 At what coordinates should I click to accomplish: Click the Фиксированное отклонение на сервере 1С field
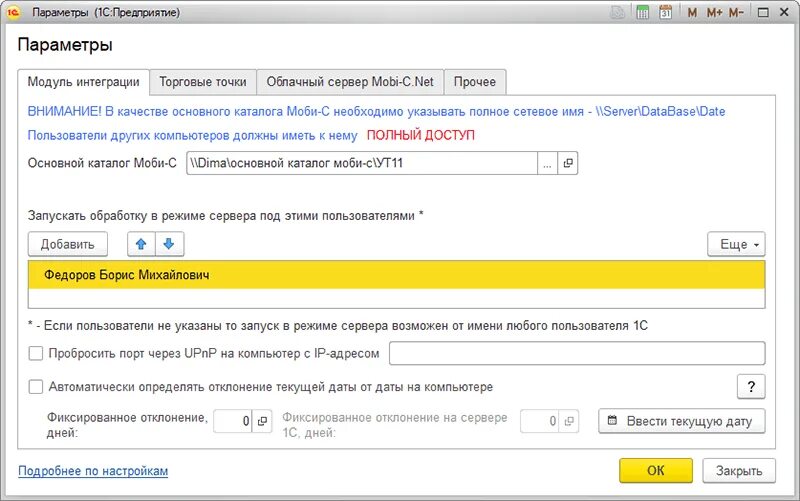(539, 421)
